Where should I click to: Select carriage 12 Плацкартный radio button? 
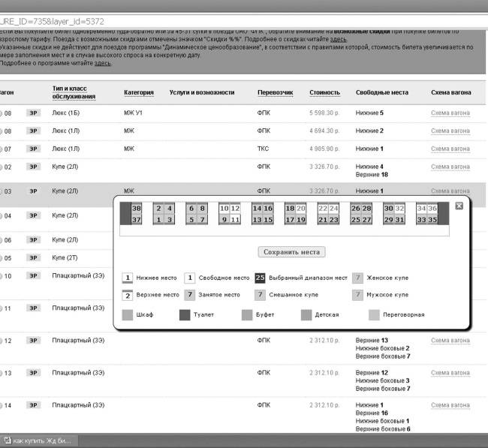[x=1, y=341]
